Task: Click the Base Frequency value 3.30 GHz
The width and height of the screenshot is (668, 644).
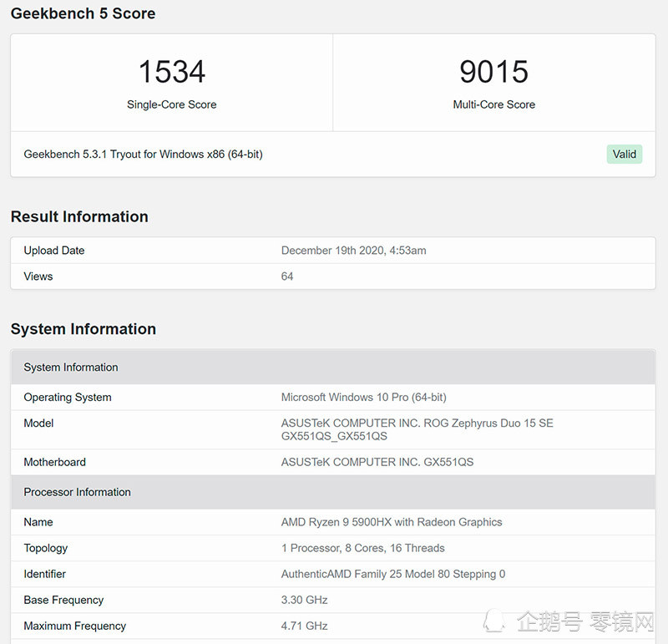Action: pos(305,600)
